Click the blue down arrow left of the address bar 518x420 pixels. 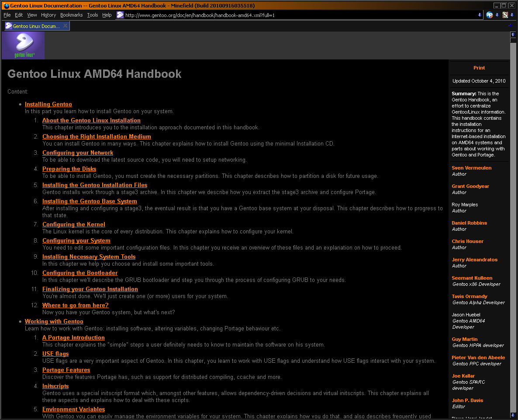481,15
